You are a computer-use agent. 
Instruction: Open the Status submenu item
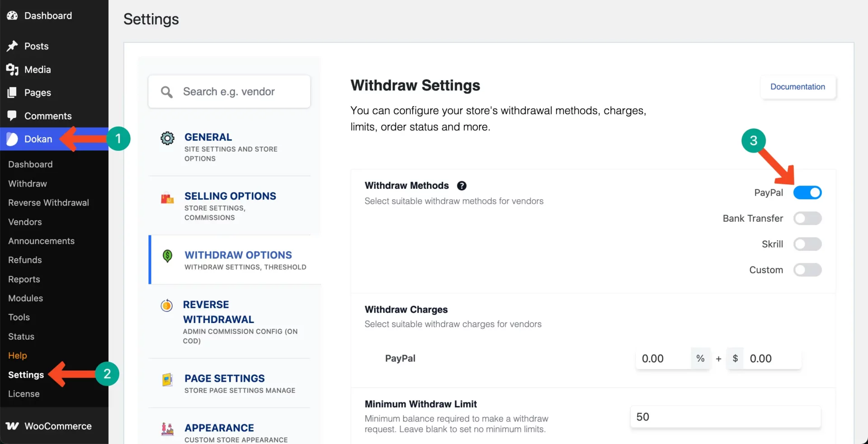[21, 337]
